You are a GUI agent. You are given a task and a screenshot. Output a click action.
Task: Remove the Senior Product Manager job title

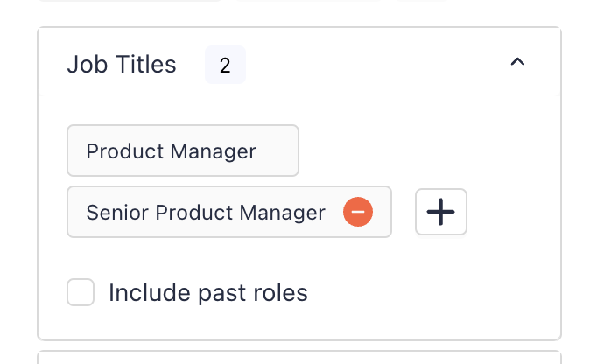click(x=358, y=212)
